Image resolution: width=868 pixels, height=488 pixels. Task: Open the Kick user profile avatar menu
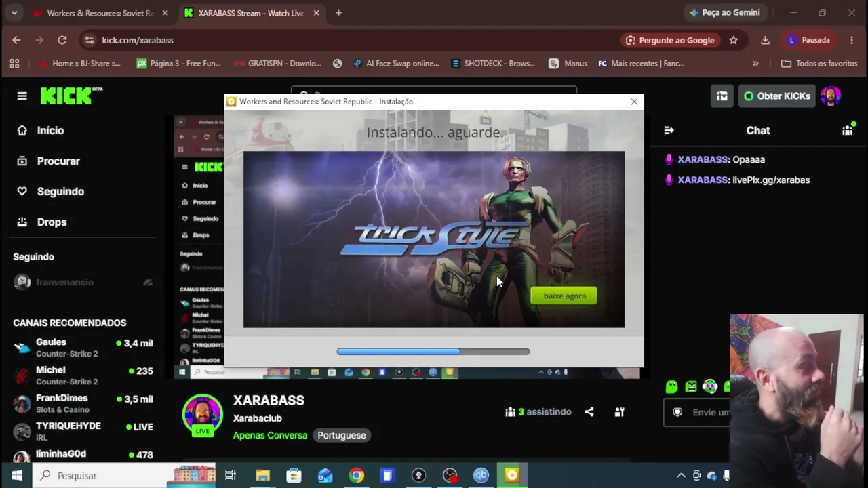point(831,96)
